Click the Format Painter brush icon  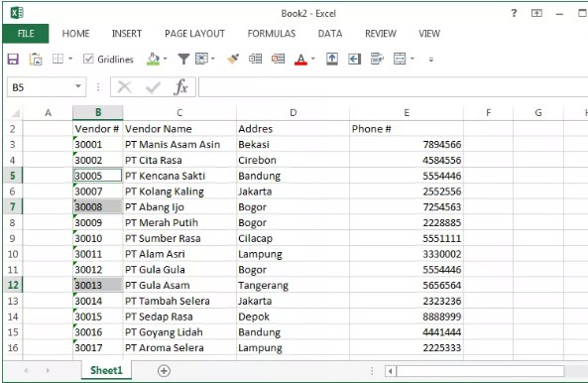coord(233,59)
